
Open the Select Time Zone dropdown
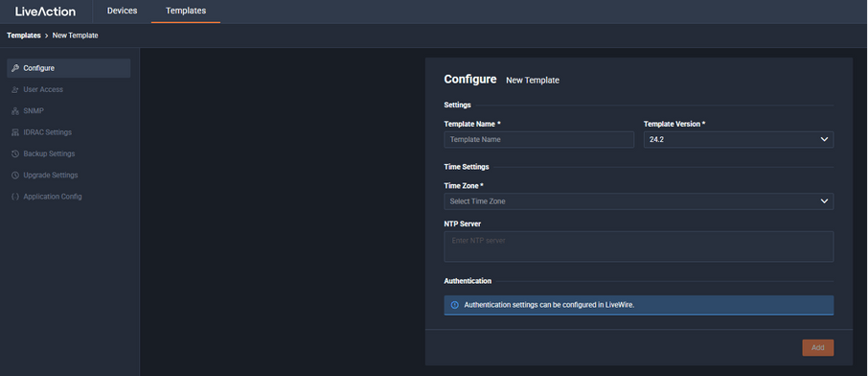(639, 201)
